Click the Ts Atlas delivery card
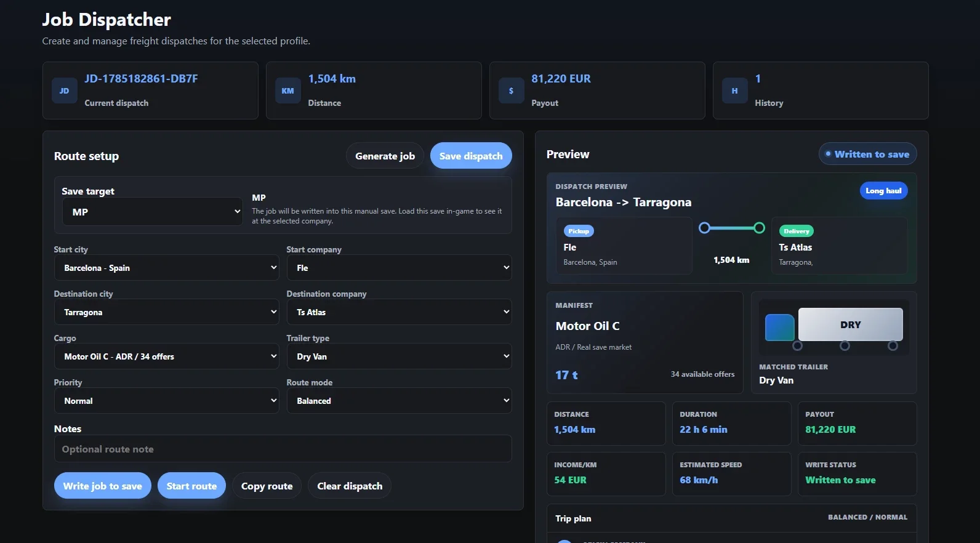980x543 pixels. pyautogui.click(x=840, y=246)
